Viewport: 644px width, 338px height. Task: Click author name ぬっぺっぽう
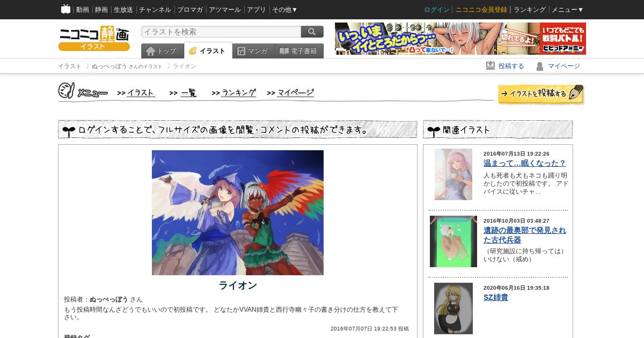click(x=109, y=299)
